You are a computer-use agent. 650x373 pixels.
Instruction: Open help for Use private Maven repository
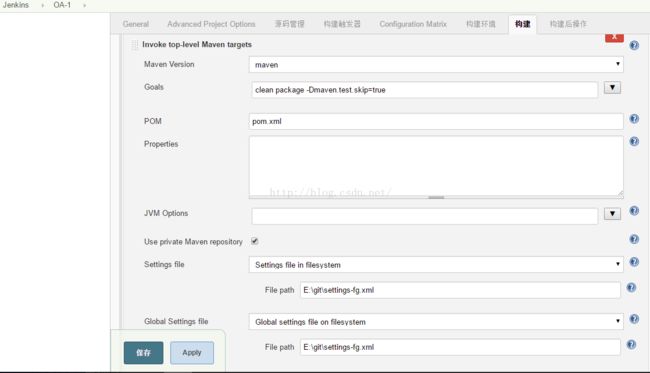coord(634,239)
